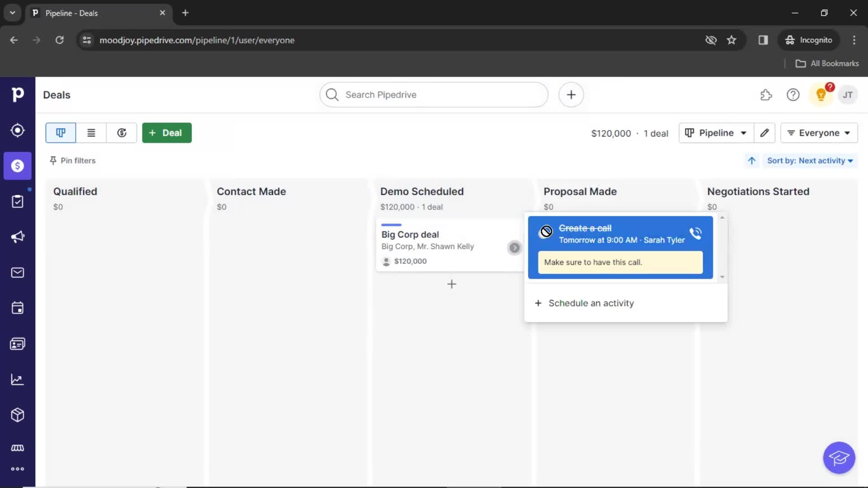Open the Everyone filter dropdown
Image resolution: width=868 pixels, height=488 pixels.
coord(819,133)
